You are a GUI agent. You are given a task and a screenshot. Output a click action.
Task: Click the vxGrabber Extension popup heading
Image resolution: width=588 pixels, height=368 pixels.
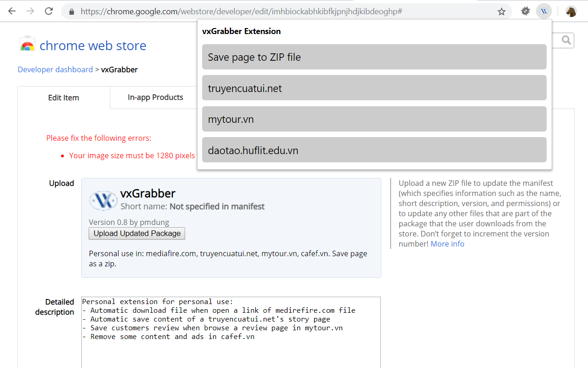[x=241, y=31]
